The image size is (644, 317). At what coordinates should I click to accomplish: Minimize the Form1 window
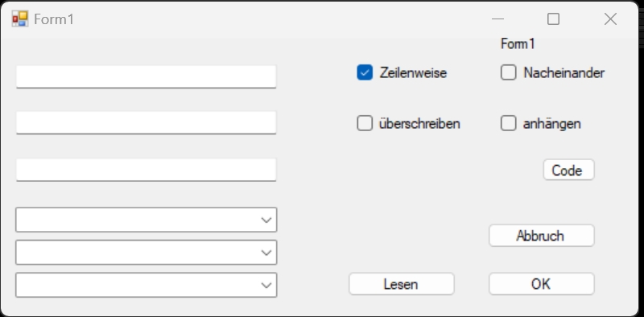tap(497, 19)
